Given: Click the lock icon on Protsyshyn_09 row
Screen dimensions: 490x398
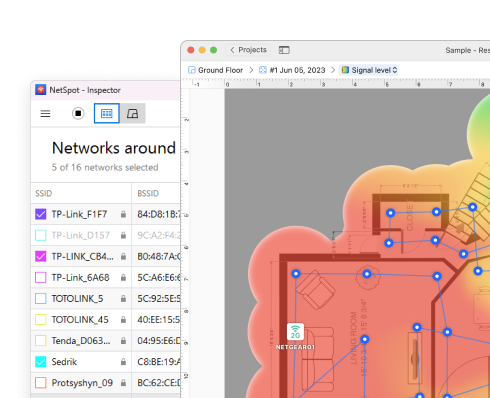Looking at the screenshot, I should [123, 383].
